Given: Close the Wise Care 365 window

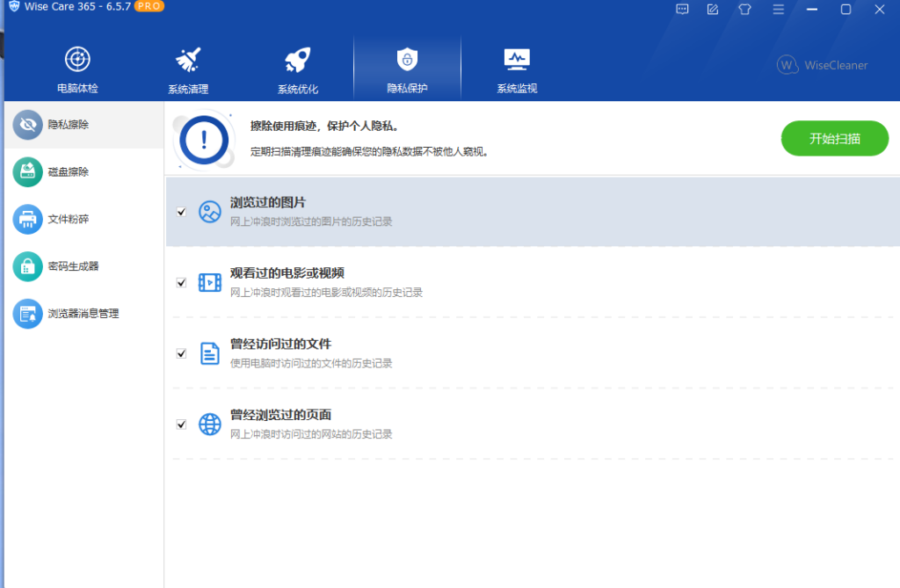Looking at the screenshot, I should tap(879, 9).
